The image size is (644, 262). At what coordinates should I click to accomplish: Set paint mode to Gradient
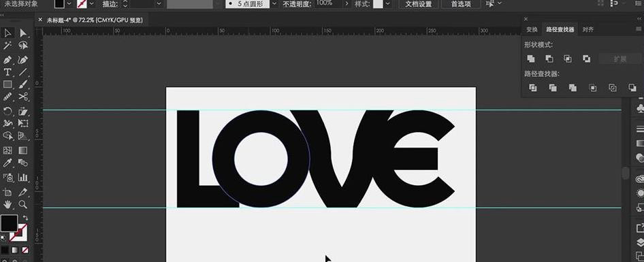[x=15, y=250]
